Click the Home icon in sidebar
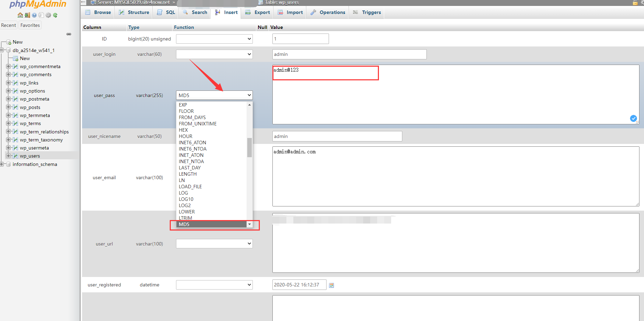This screenshot has height=321, width=644. [x=20, y=15]
